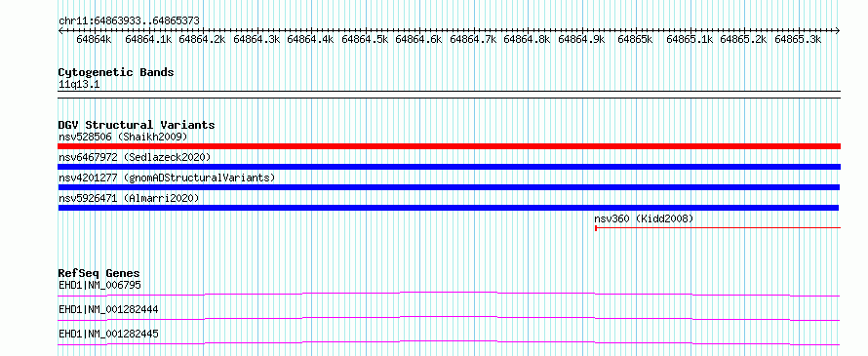Click the blue nsv4201277 variant bar
The height and width of the screenshot is (356, 868).
pos(449,187)
